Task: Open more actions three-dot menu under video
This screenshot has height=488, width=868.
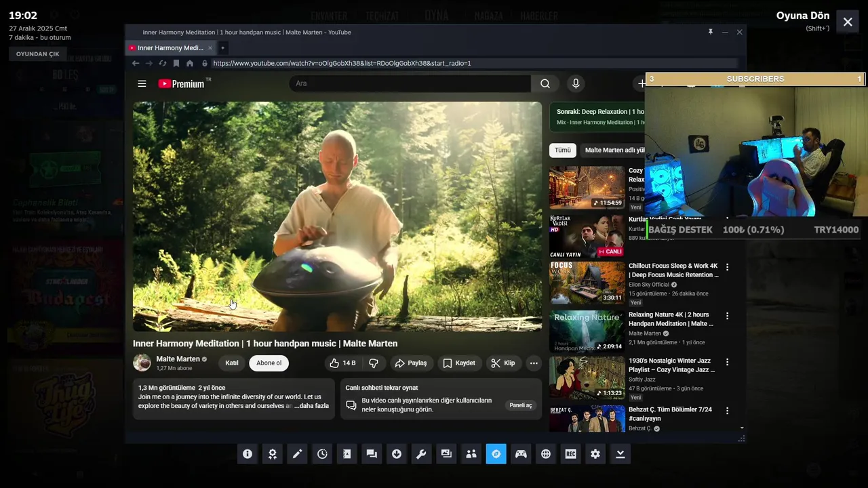Action: (x=534, y=363)
